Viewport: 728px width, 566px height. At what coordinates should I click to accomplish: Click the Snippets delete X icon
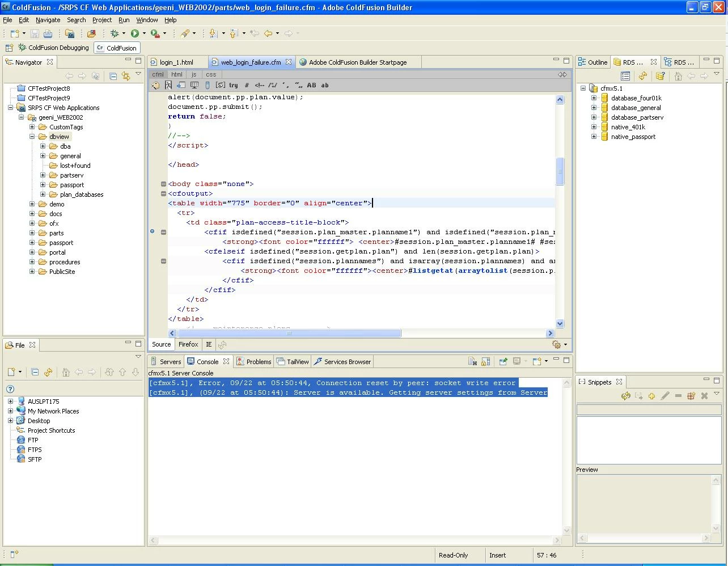tap(704, 396)
